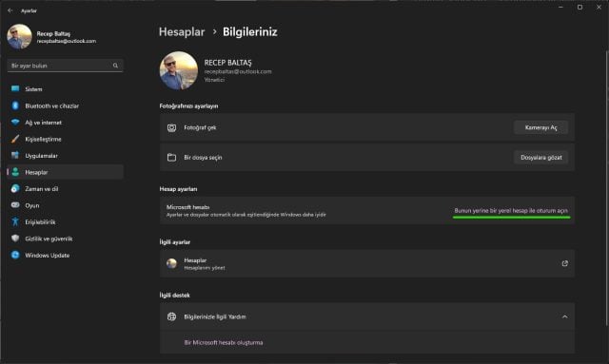Click the Kamerayı Aç button

(x=540, y=127)
